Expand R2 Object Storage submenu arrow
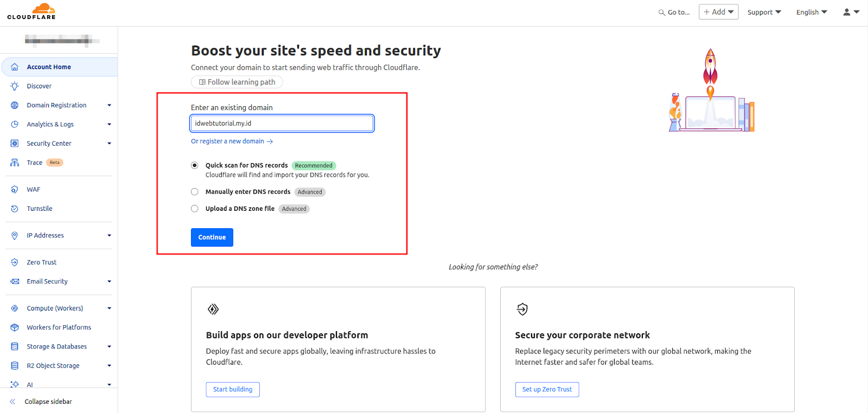 coord(109,366)
